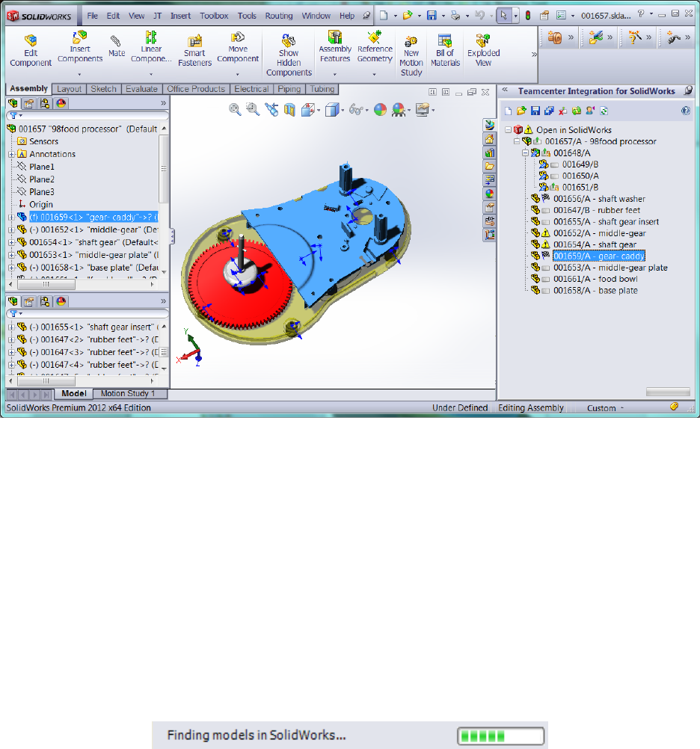Open the Insert Components dropdown arrow
The height and width of the screenshot is (749, 700).
[x=79, y=74]
